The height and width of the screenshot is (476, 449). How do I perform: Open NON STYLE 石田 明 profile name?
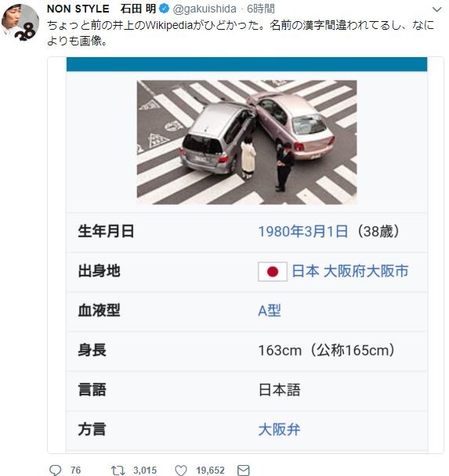pos(101,9)
